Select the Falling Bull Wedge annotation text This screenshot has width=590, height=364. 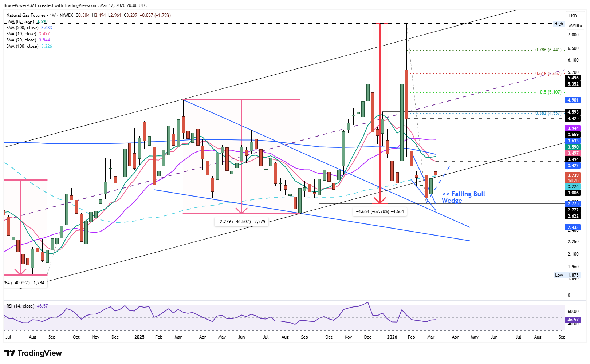[x=464, y=197]
